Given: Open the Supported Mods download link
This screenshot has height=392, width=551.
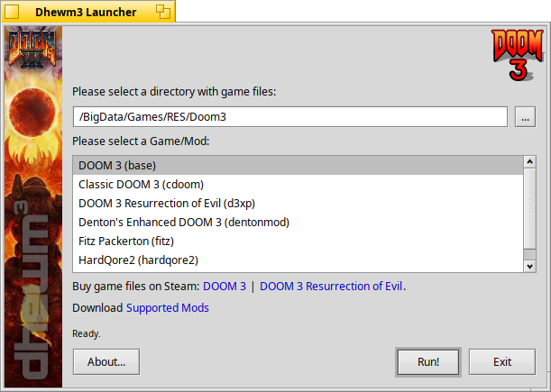Looking at the screenshot, I should [168, 308].
